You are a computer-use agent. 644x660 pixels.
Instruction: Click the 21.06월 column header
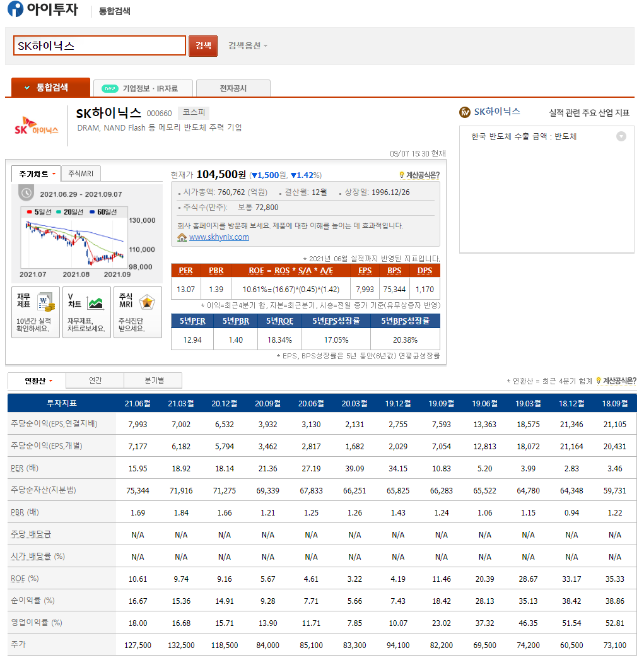point(138,403)
